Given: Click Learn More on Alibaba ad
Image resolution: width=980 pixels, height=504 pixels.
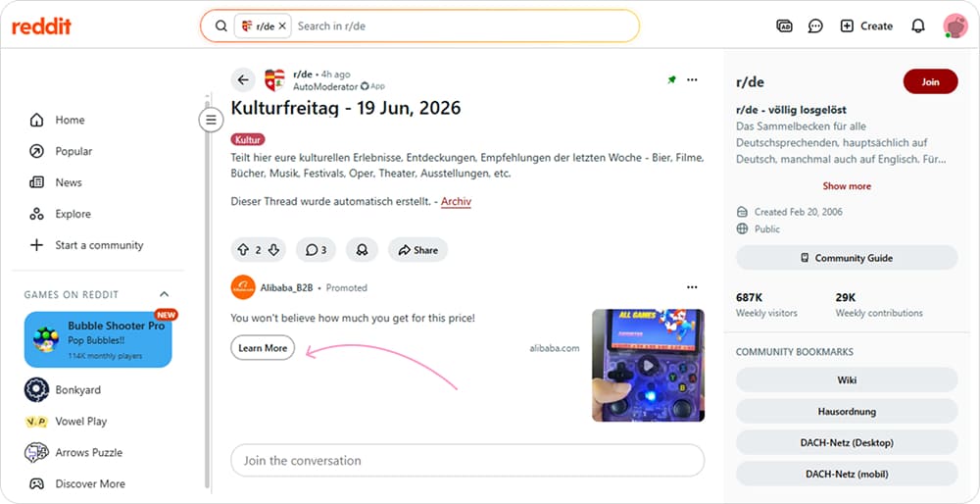Looking at the screenshot, I should pyautogui.click(x=263, y=348).
